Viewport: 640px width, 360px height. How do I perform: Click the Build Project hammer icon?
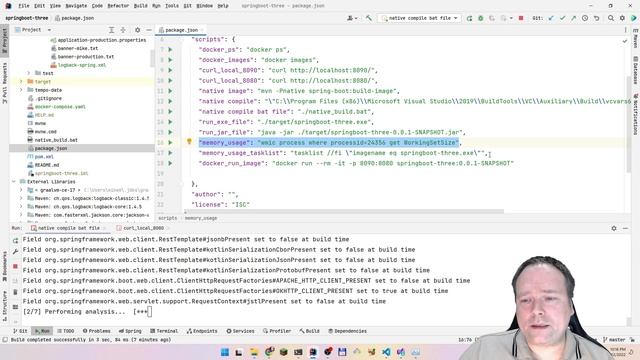pyautogui.click(x=369, y=18)
